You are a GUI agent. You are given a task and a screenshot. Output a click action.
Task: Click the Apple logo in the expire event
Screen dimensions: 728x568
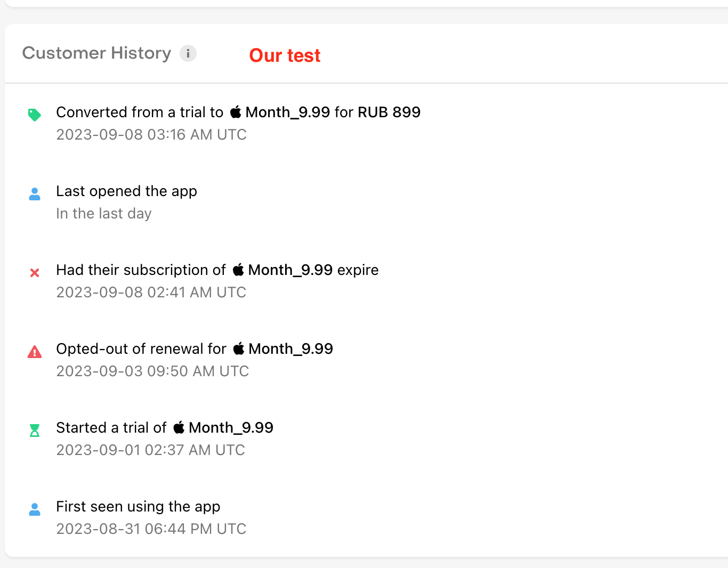(x=238, y=270)
